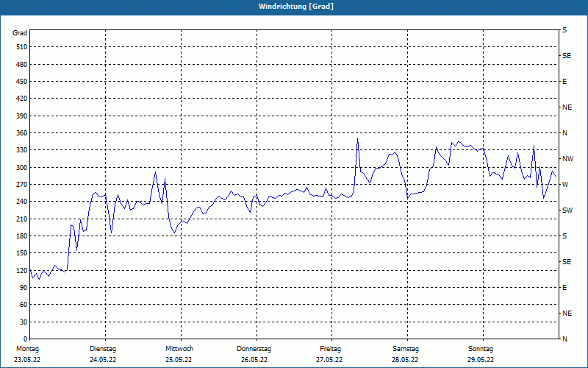Select the 240 axis tick label

pyautogui.click(x=22, y=201)
